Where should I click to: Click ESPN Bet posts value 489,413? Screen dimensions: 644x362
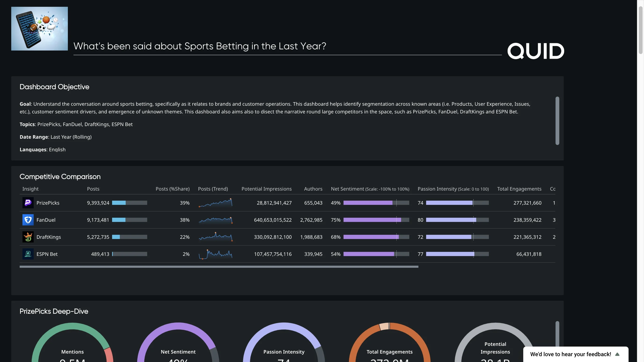pyautogui.click(x=100, y=254)
